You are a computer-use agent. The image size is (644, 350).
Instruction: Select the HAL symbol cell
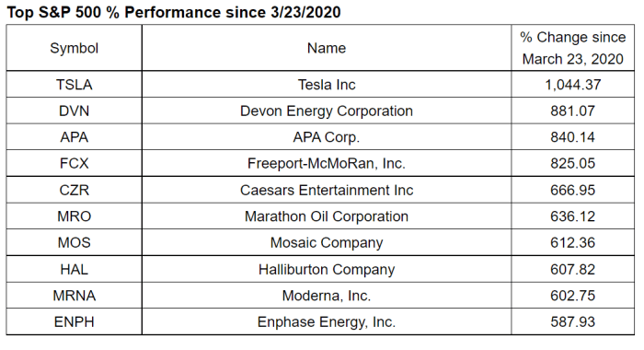coord(74,269)
